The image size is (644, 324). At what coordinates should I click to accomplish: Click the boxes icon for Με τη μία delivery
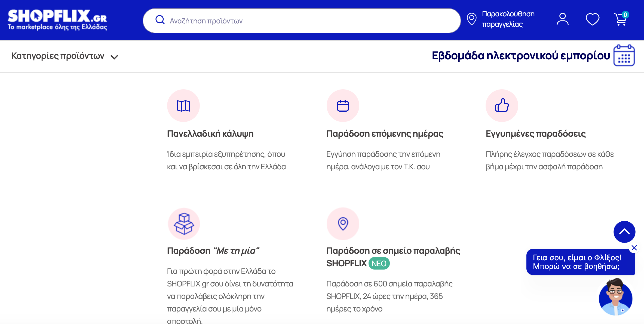point(184,224)
